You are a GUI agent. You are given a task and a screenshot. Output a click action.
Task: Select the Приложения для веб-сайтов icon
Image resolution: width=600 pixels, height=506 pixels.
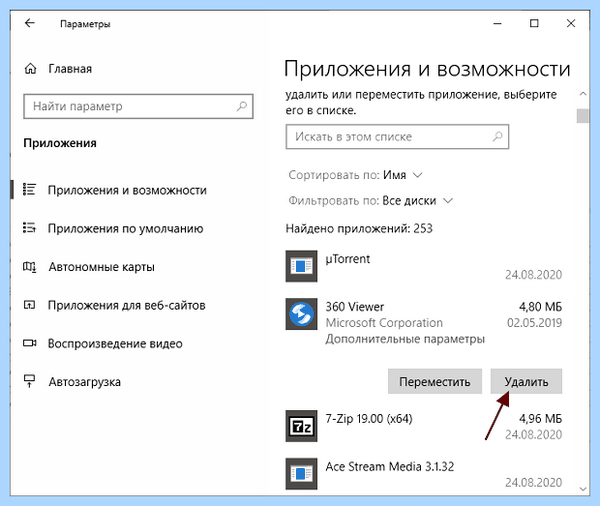[x=29, y=305]
